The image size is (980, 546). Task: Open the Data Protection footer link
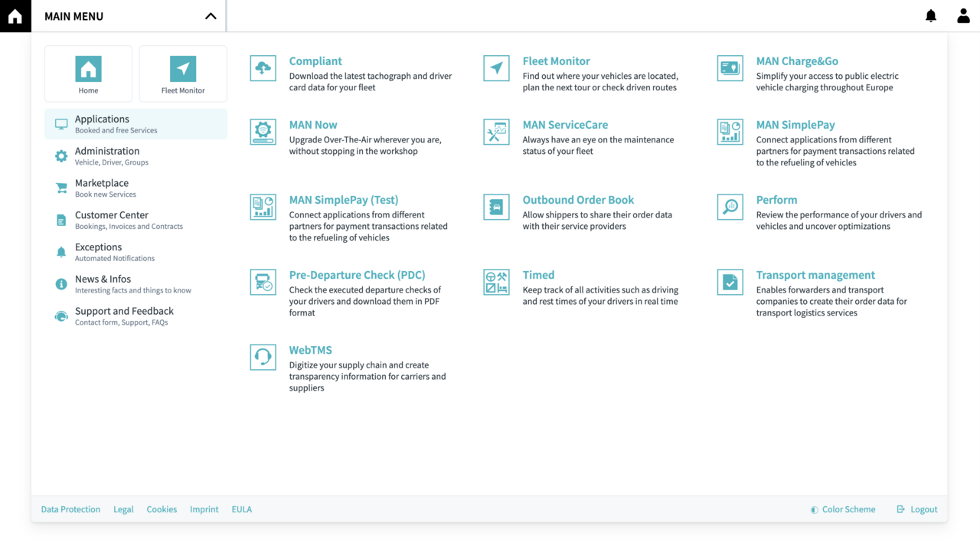[70, 509]
